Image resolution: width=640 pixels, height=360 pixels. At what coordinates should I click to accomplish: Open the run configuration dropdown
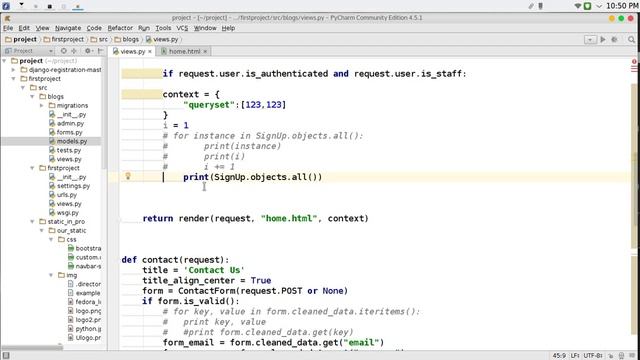tap(590, 40)
